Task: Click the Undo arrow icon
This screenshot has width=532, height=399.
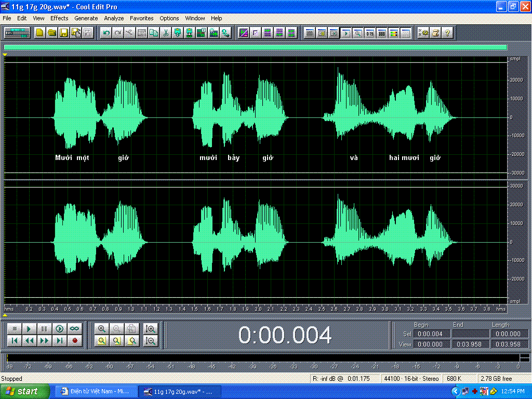Action: click(106, 33)
